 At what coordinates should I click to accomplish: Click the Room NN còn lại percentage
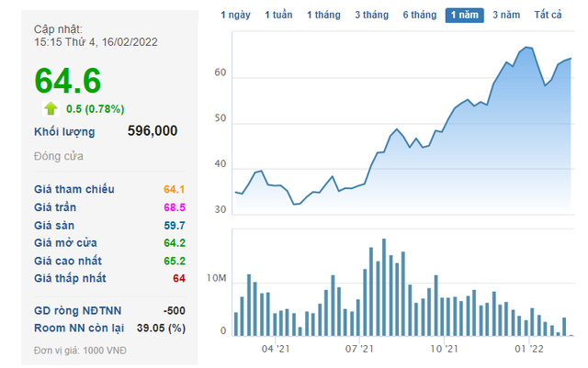(161, 328)
